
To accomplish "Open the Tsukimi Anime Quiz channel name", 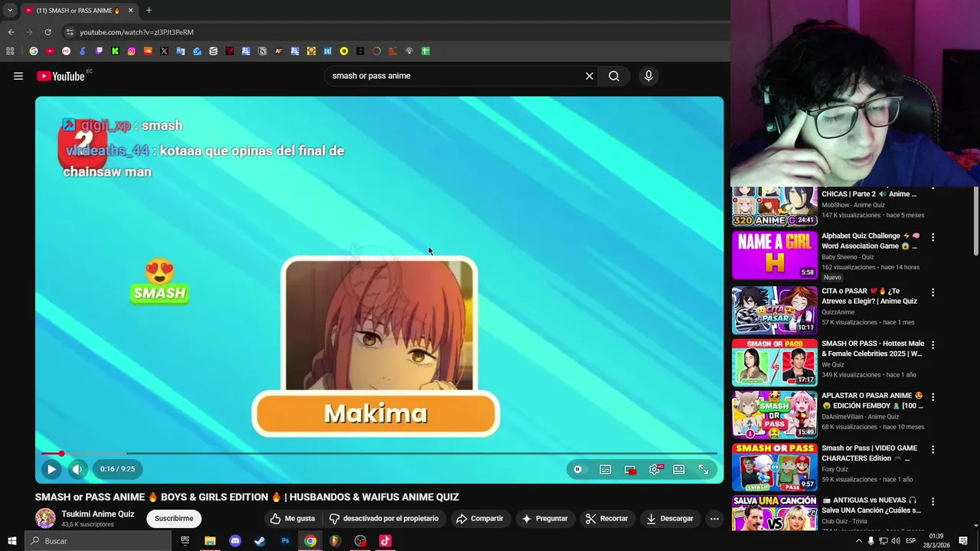I will coord(98,514).
